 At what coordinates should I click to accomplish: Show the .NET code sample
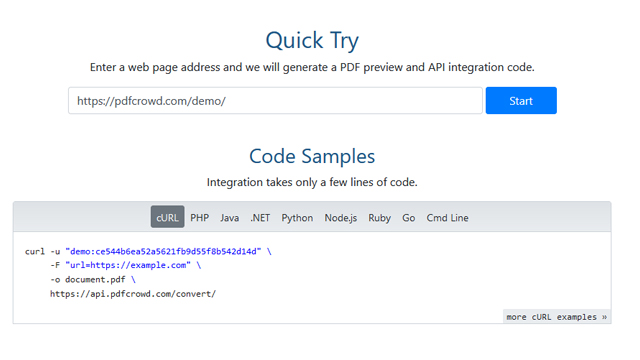[260, 218]
